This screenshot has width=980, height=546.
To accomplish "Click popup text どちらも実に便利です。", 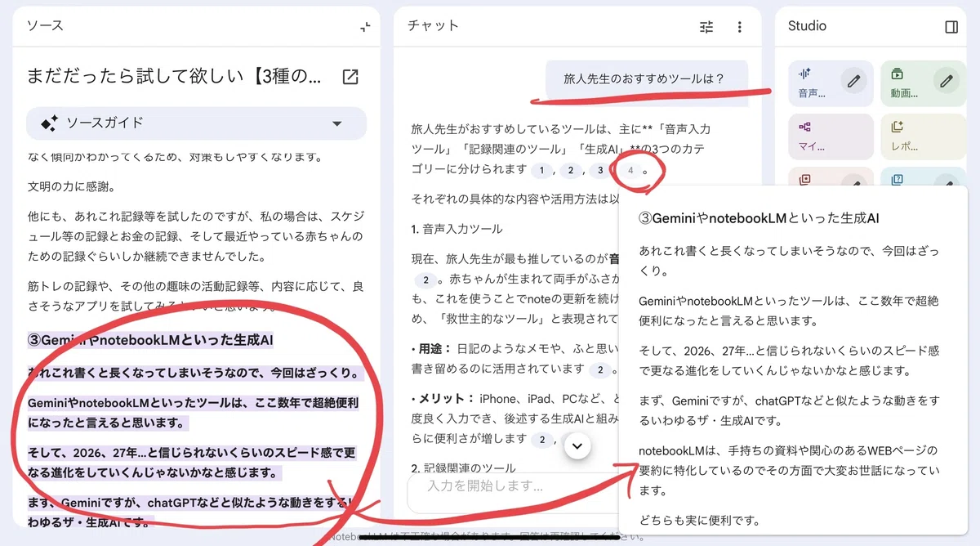I will click(700, 521).
